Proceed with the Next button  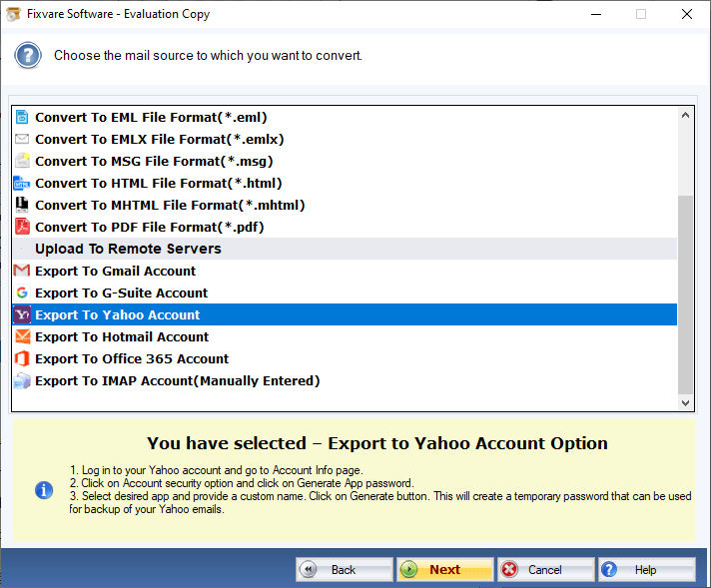[444, 569]
